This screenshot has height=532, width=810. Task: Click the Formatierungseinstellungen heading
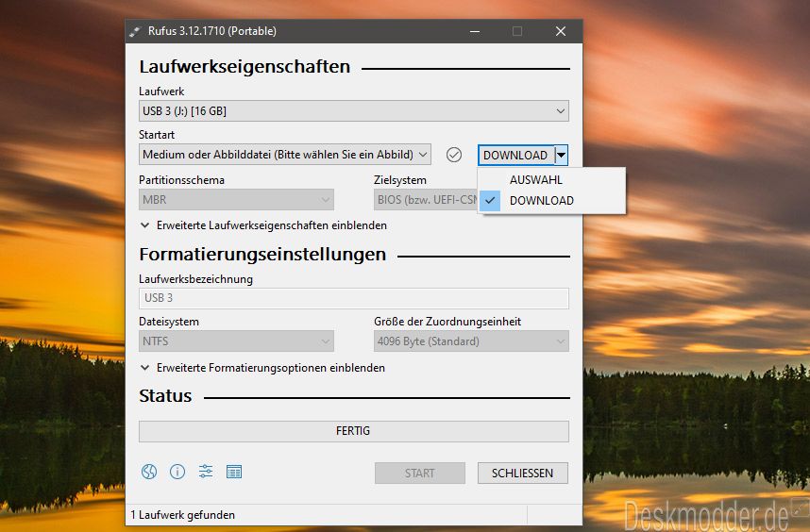[263, 255]
